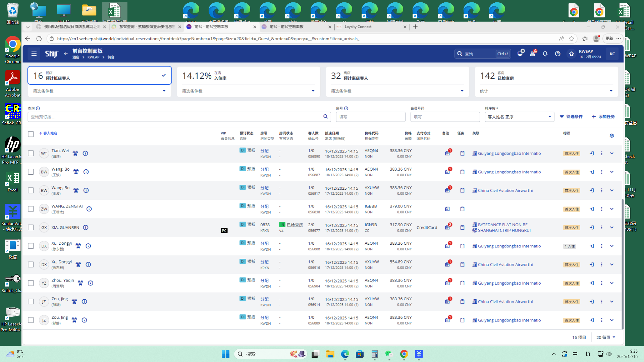Image resolution: width=644 pixels, height=362 pixels.
Task: Expand the row details chevron for Zou, Jing last row
Action: (x=611, y=320)
